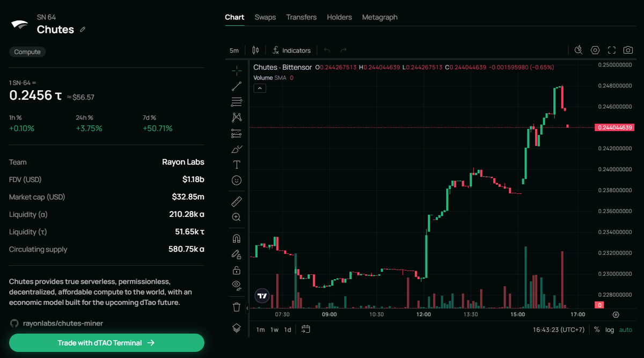
Task: Open the Fibonacci retracement tool group
Action: tap(236, 101)
